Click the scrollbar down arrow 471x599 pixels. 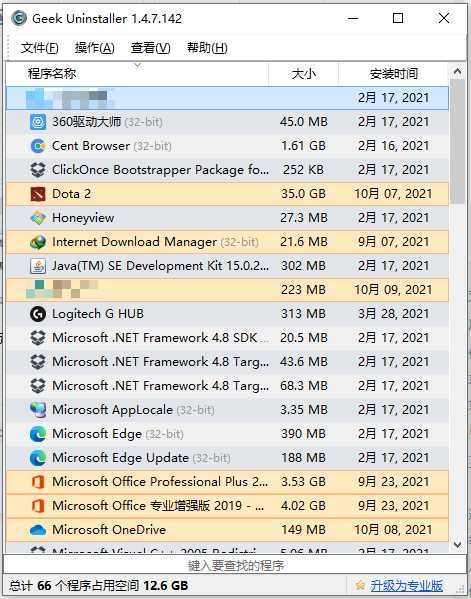coord(457,545)
